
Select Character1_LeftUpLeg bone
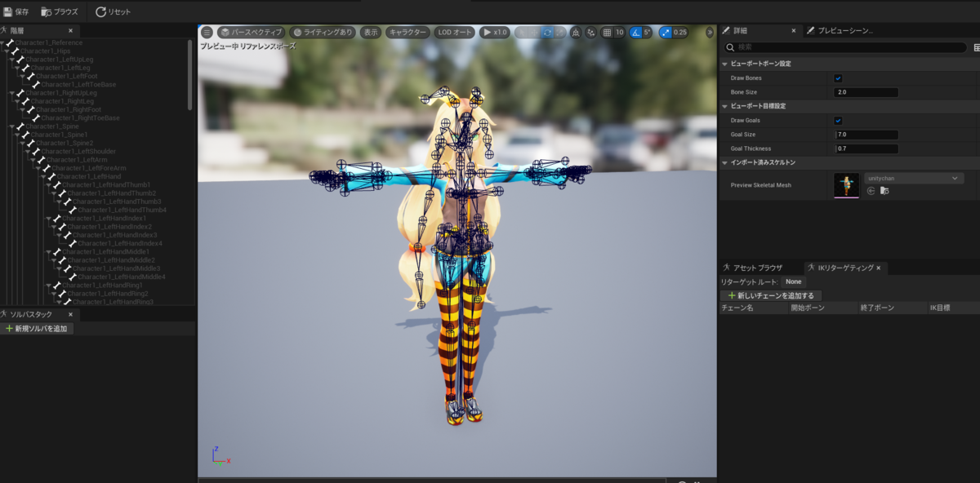click(60, 60)
